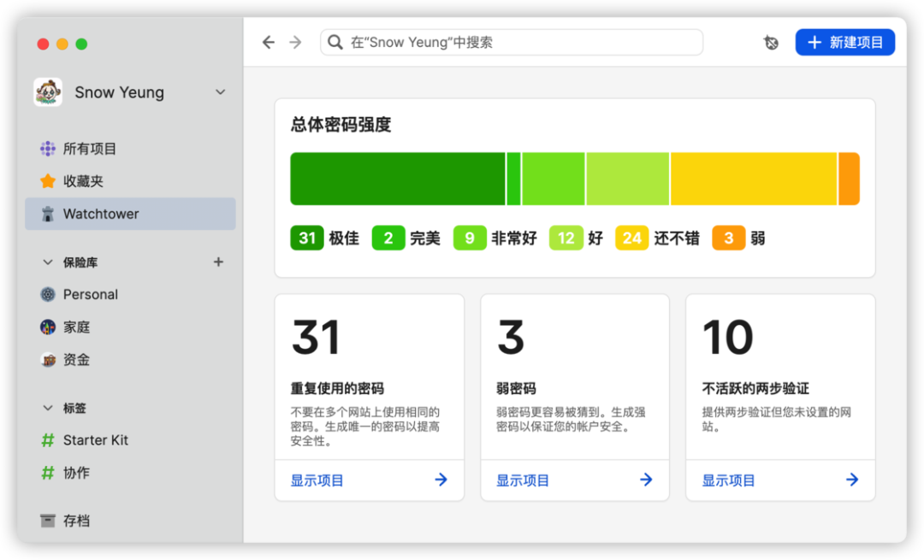Select the 协作 tag
The width and height of the screenshot is (924, 560).
[x=76, y=473]
